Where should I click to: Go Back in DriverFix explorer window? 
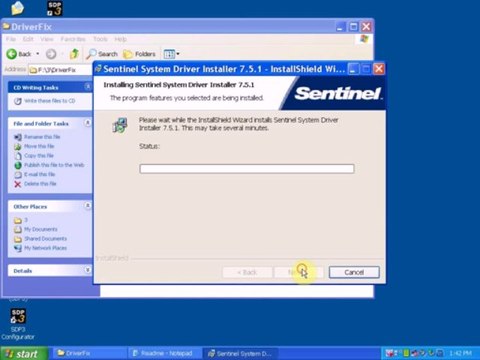(x=19, y=54)
